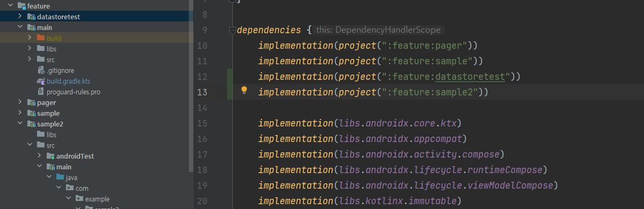Collapse the example package chevron
Image resolution: width=644 pixels, height=209 pixels.
69,199
